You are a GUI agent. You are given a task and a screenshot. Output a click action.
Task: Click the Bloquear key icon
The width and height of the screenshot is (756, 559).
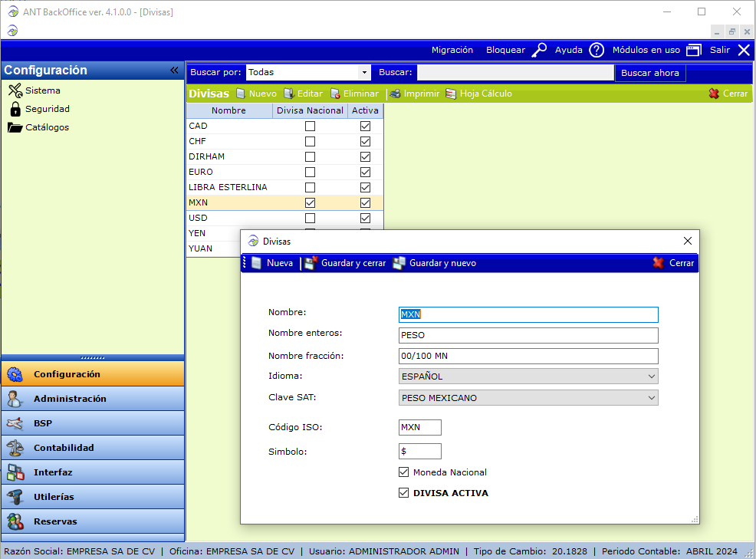pos(540,50)
